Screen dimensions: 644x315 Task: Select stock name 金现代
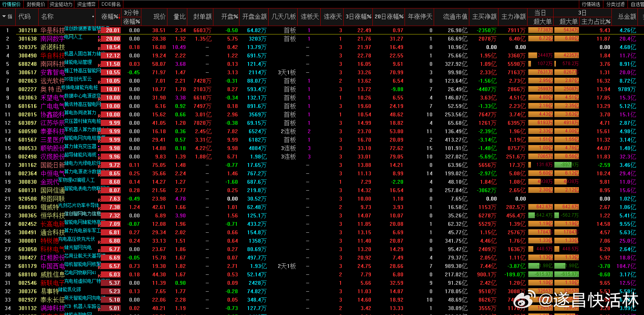[x=50, y=182]
